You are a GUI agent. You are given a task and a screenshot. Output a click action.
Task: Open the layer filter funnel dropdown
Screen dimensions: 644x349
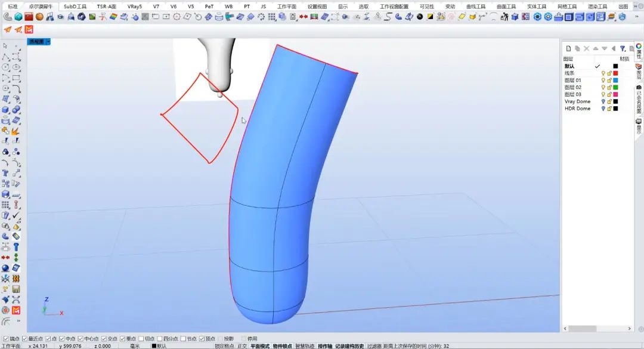pyautogui.click(x=623, y=48)
